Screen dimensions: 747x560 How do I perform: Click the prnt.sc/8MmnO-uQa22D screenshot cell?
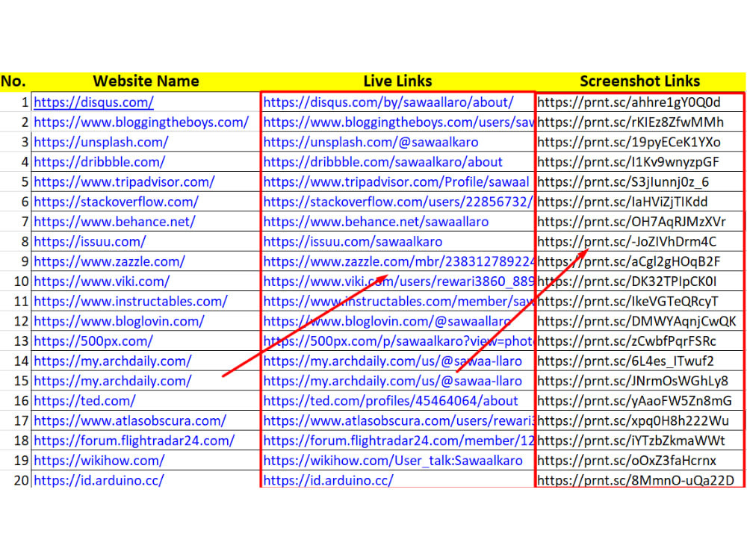640,480
